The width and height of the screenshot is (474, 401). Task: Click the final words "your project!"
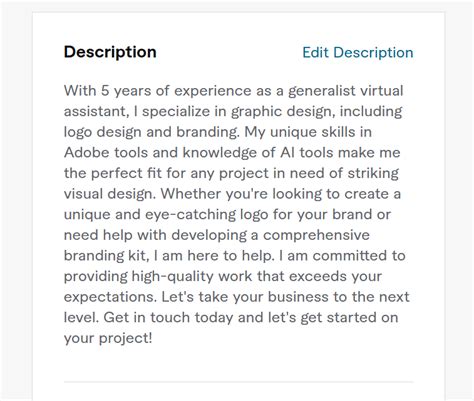tap(108, 338)
